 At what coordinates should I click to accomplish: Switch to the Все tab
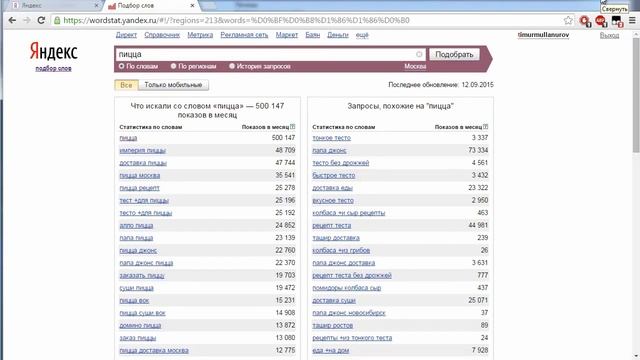pos(126,85)
